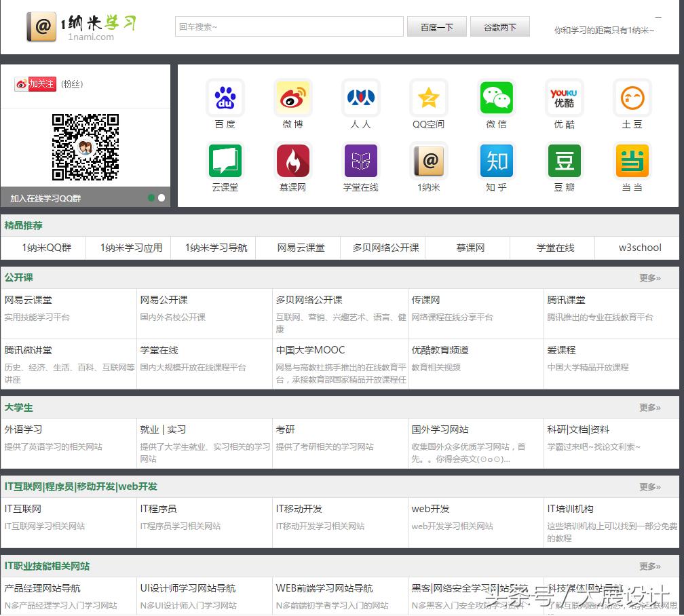Screen dimensions: 684x616
Task: Select the green carousel indicator dot
Action: [x=151, y=198]
